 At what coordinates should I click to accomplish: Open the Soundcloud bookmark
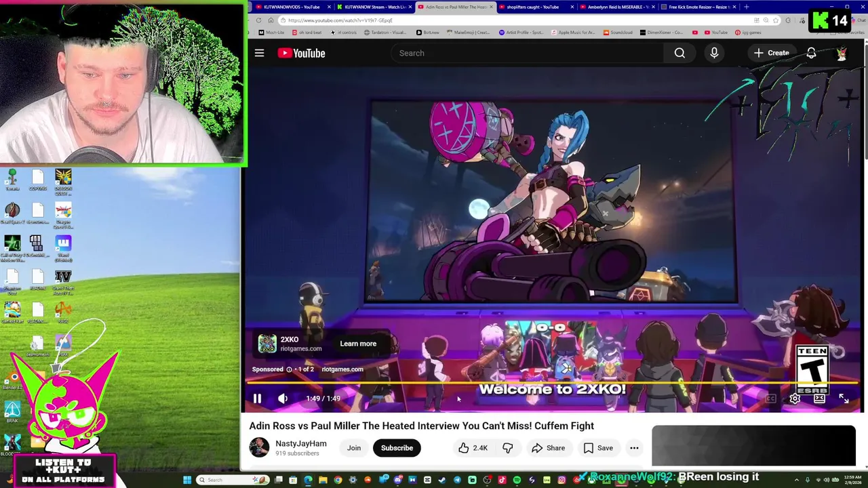[x=617, y=33]
